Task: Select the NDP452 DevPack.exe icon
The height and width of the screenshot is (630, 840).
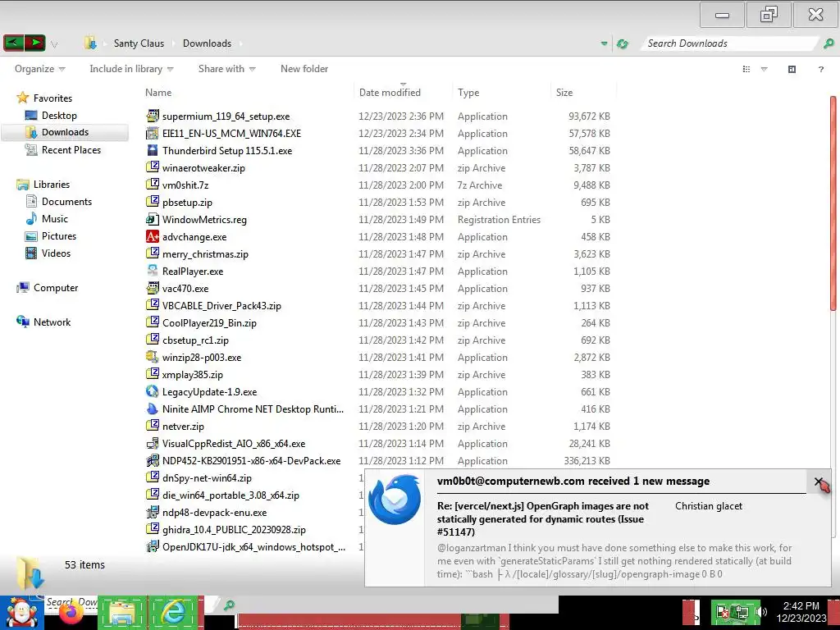Action: 153,460
